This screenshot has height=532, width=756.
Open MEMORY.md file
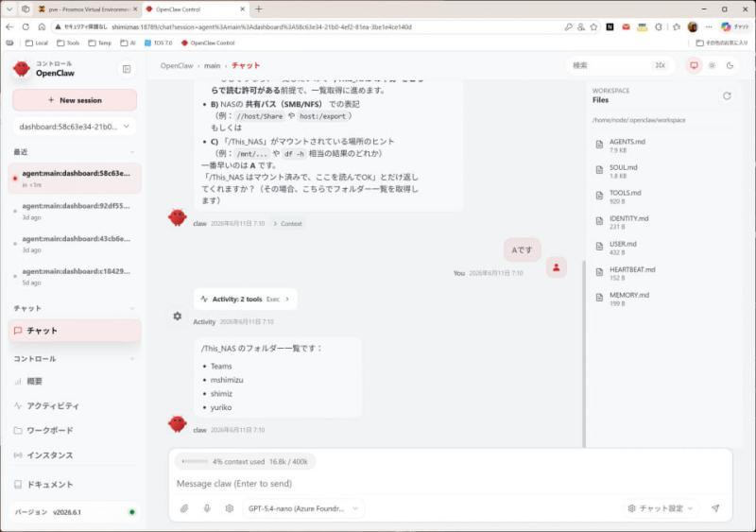click(x=661, y=299)
